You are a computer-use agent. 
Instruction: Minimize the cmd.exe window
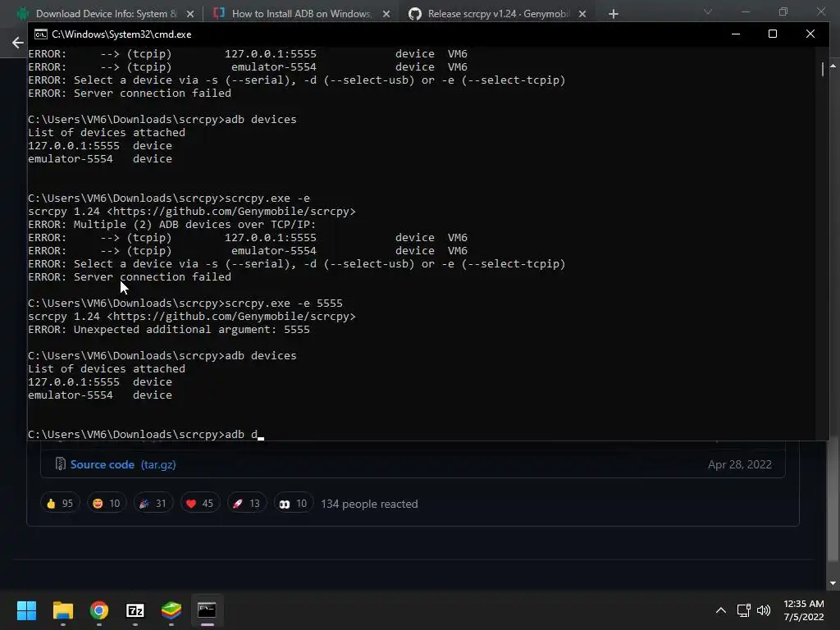[736, 34]
